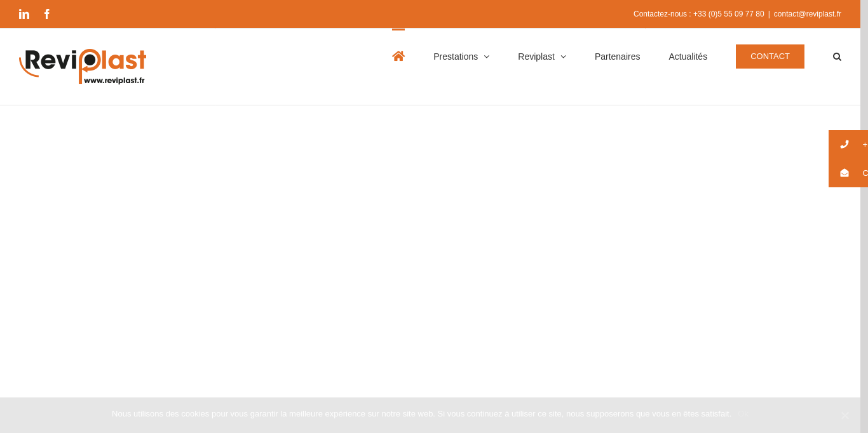Viewport: 868px width, 433px height.
Task: Open the Prestations submenu chevron
Action: click(x=487, y=57)
